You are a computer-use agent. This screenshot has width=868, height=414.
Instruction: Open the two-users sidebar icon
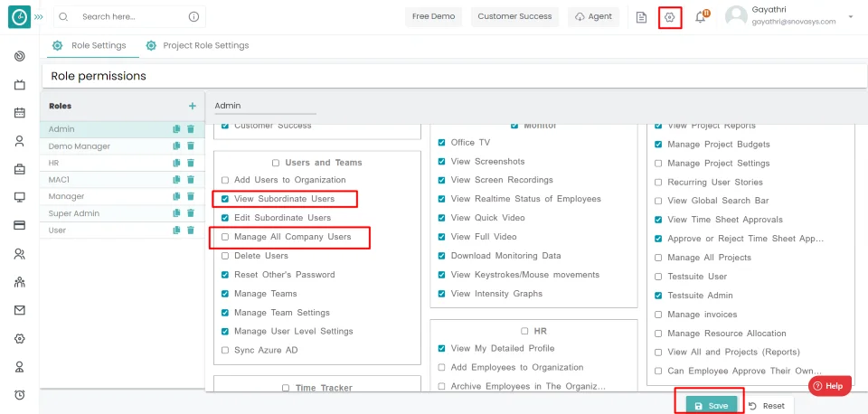point(20,254)
